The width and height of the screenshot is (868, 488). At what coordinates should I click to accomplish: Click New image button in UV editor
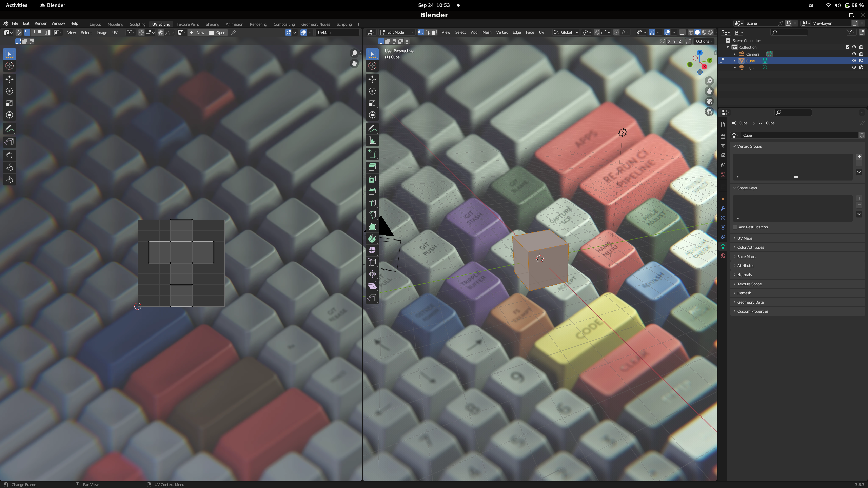tap(197, 33)
